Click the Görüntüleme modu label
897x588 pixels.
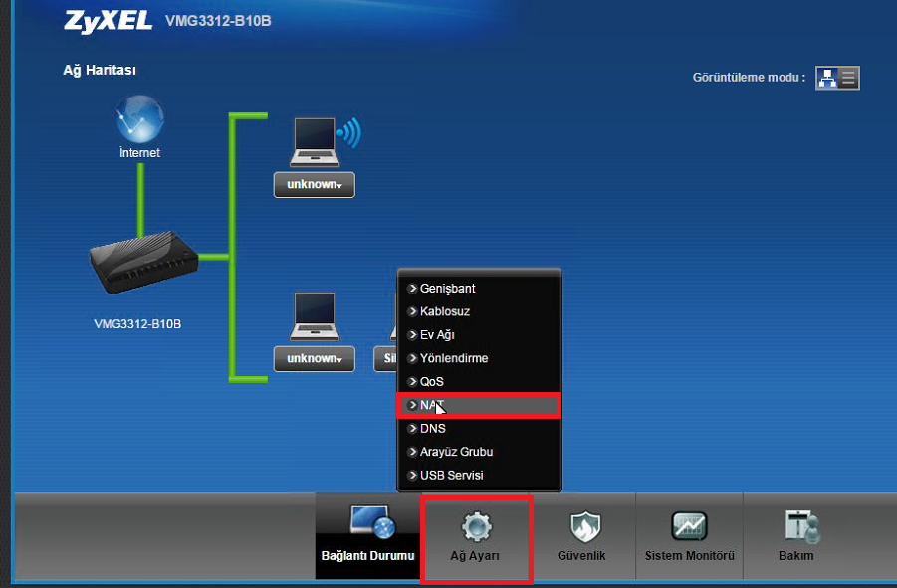(x=749, y=78)
